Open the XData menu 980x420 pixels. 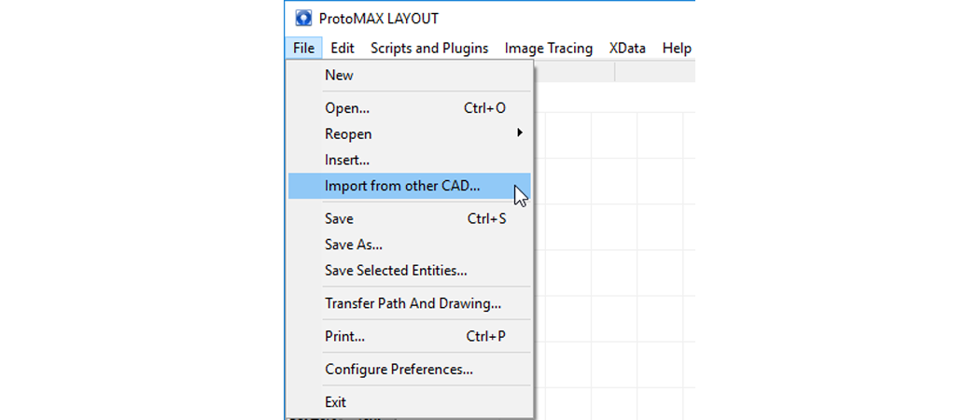coord(627,49)
